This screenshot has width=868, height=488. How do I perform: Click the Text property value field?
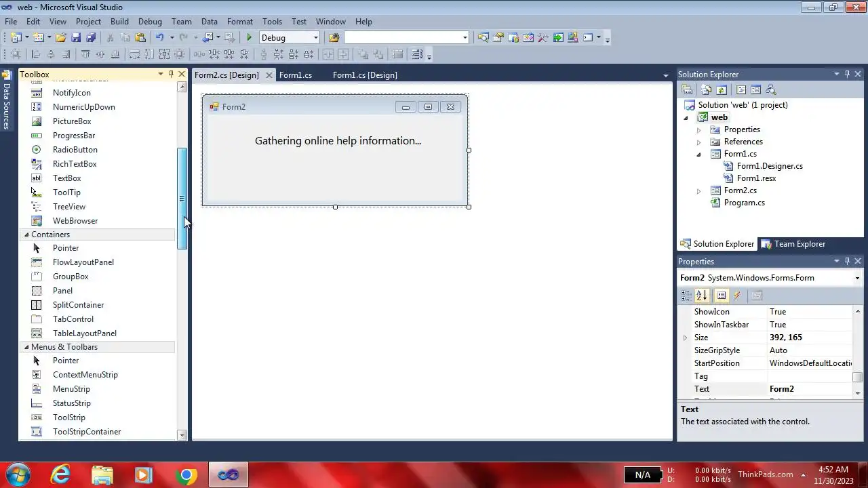[810, 389]
